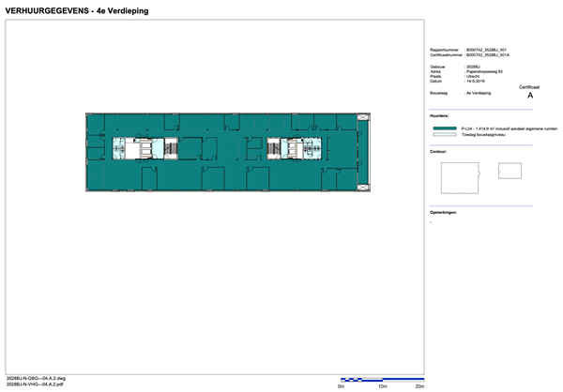Click the 'Toeslag bouwlaagniveau' legend label

483,135
